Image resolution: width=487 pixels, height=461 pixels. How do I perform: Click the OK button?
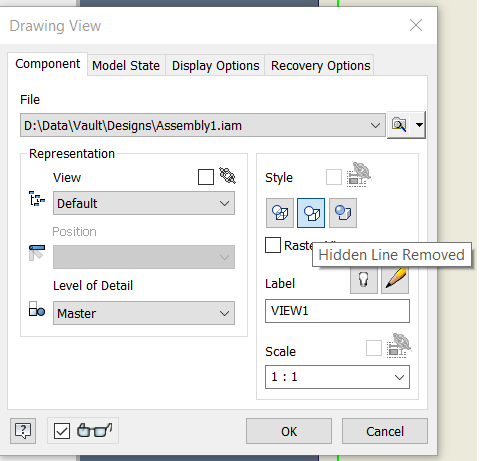(289, 431)
